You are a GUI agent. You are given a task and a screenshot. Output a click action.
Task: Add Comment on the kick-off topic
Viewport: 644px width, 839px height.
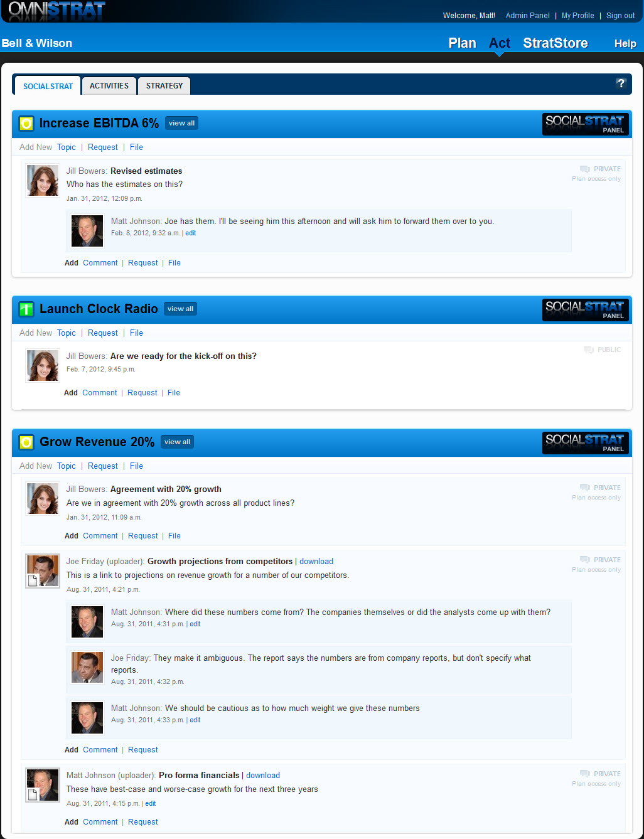click(100, 393)
